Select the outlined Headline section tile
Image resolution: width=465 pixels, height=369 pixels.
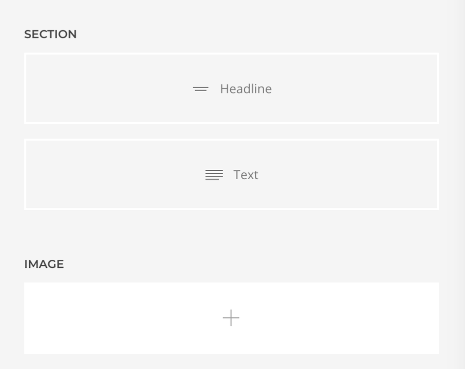coord(231,88)
